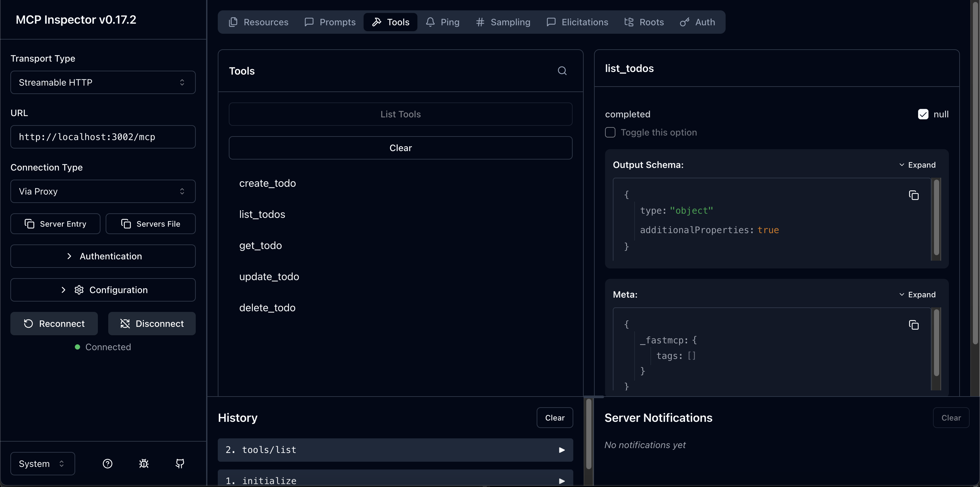The width and height of the screenshot is (980, 487).
Task: Check the 'Toggle this option' checkbox
Action: click(x=610, y=133)
